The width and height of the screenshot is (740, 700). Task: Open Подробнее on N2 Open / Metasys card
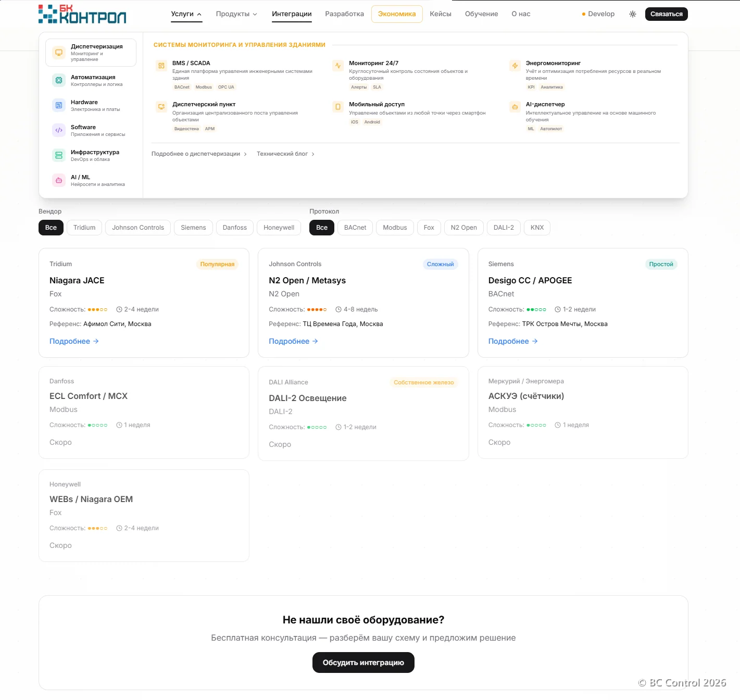tap(293, 341)
